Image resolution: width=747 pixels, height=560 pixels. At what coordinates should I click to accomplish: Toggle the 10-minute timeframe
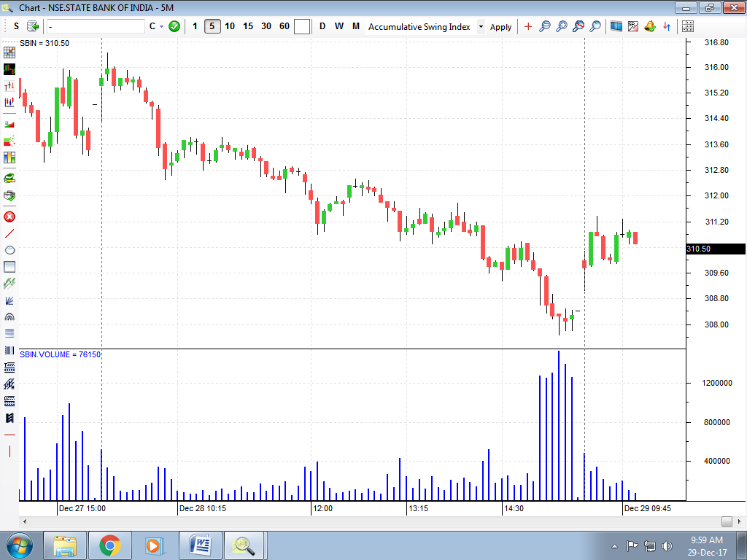coord(230,26)
